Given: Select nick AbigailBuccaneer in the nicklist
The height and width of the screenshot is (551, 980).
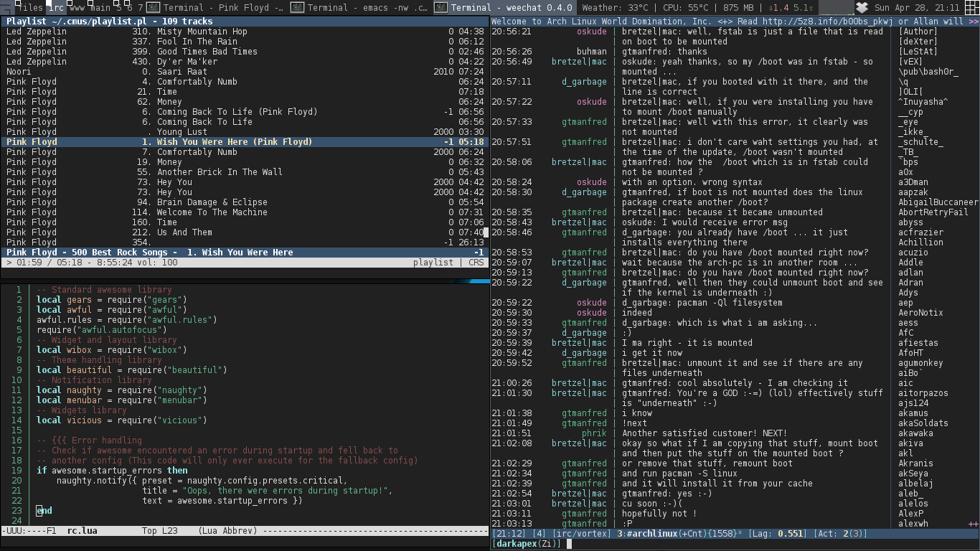Looking at the screenshot, I should 938,202.
